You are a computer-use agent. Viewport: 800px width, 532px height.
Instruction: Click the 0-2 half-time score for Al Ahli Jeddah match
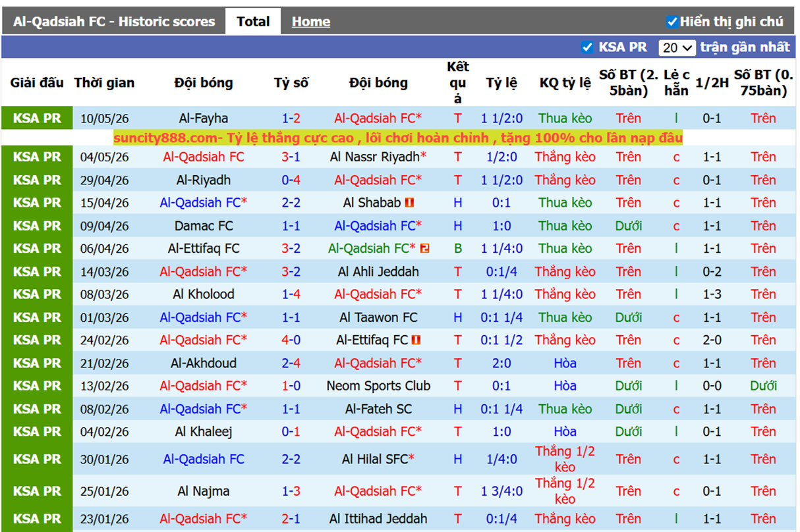pos(712,271)
